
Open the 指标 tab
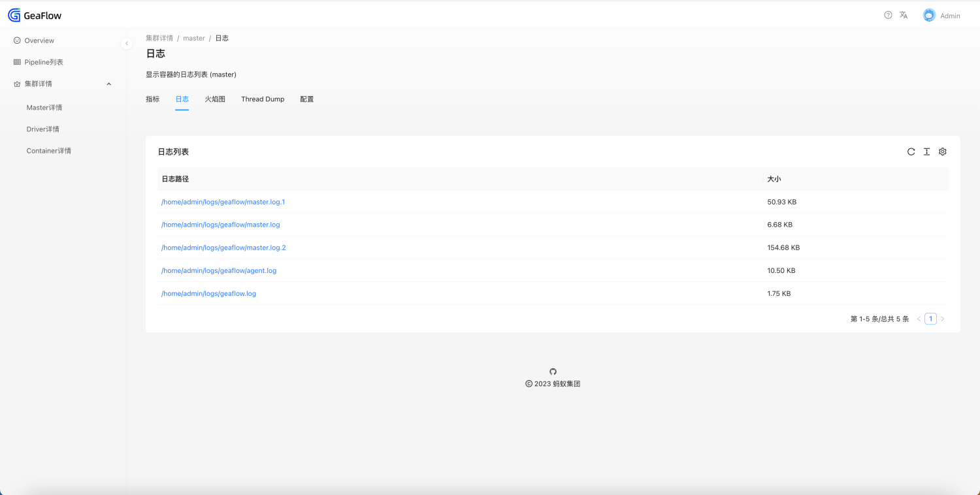click(x=152, y=99)
